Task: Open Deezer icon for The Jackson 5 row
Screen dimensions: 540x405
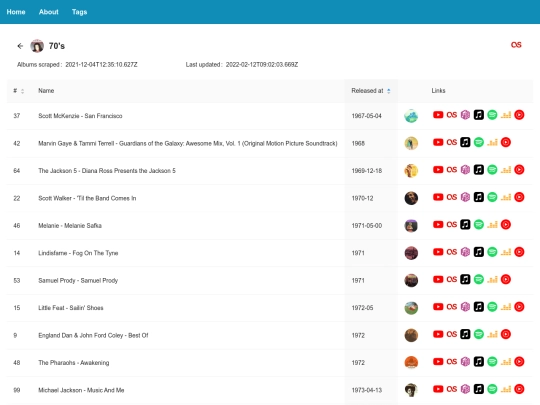Action: [x=506, y=170]
